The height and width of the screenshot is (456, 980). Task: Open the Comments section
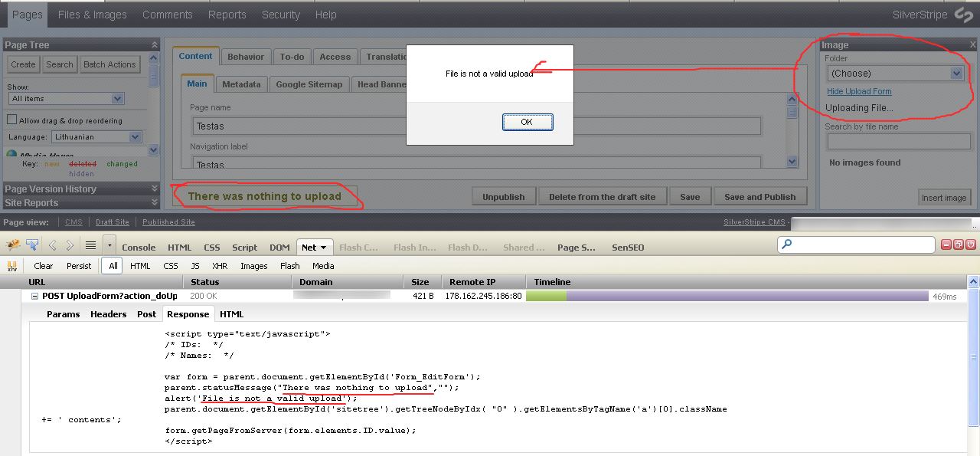pyautogui.click(x=168, y=15)
